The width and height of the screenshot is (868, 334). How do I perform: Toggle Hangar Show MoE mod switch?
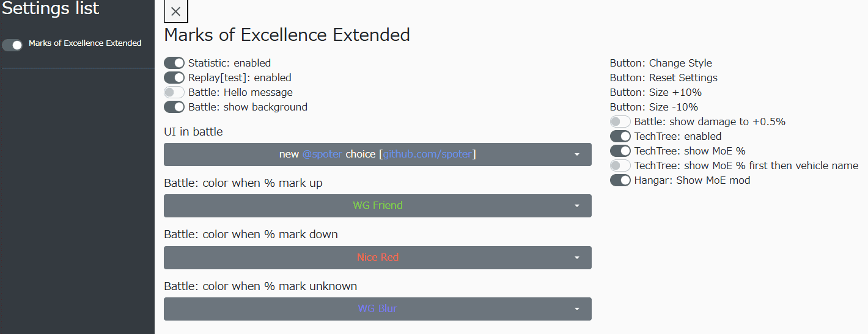click(x=620, y=180)
